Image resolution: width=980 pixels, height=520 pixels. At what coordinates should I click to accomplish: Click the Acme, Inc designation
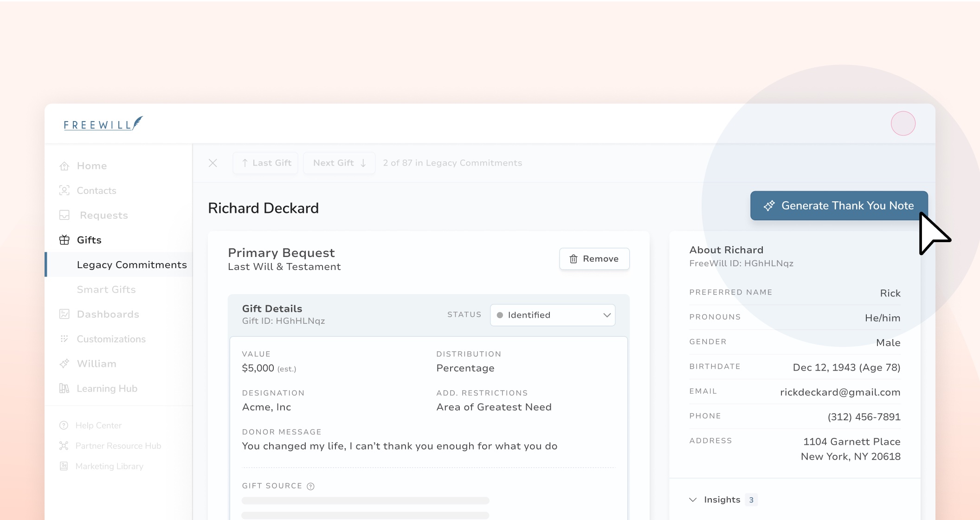pos(266,407)
